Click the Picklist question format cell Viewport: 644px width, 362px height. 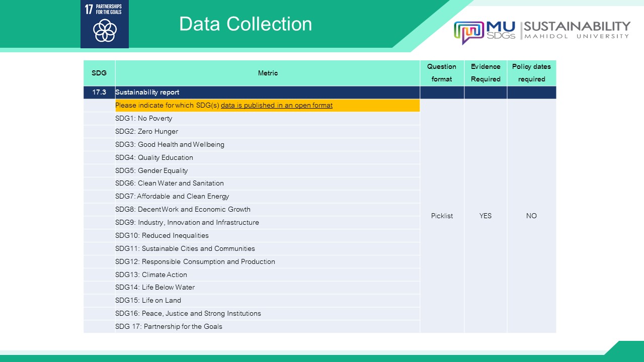442,216
